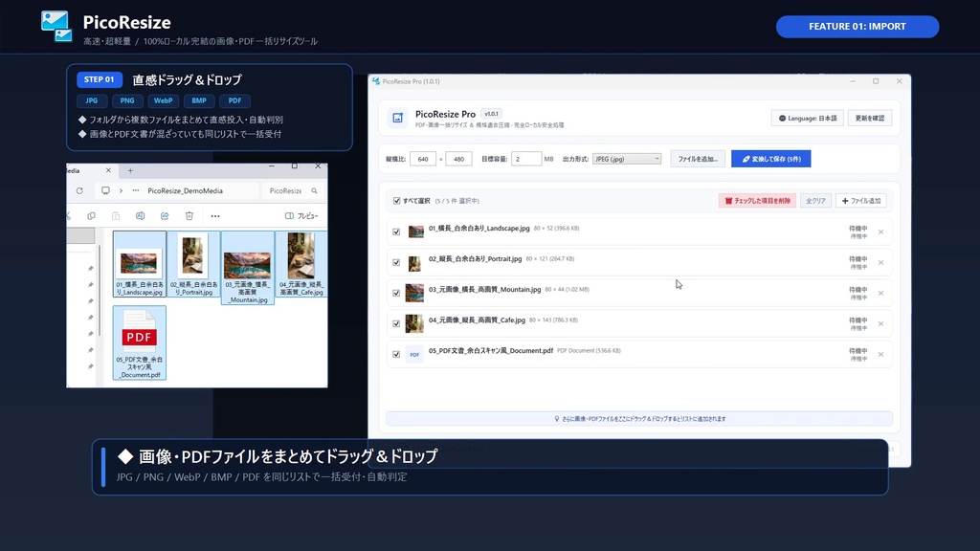
Task: Click the address bar ellipsis in Explorer
Action: pyautogui.click(x=136, y=190)
